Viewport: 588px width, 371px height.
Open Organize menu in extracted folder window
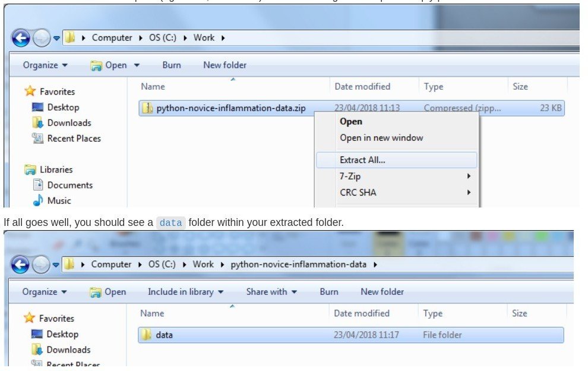[x=45, y=292]
